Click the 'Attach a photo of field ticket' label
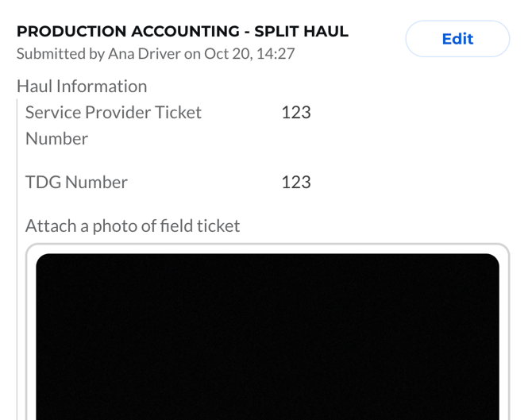The image size is (532, 420). click(x=133, y=225)
